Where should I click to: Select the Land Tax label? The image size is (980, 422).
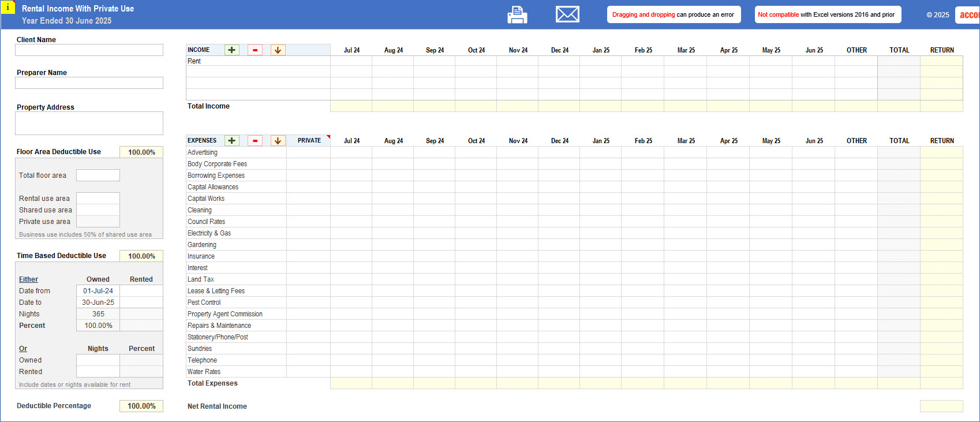[201, 279]
